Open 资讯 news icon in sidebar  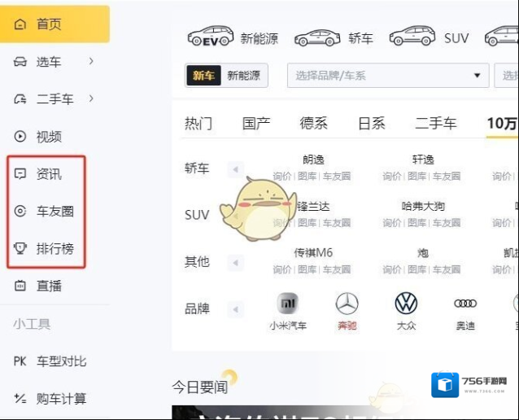(20, 174)
